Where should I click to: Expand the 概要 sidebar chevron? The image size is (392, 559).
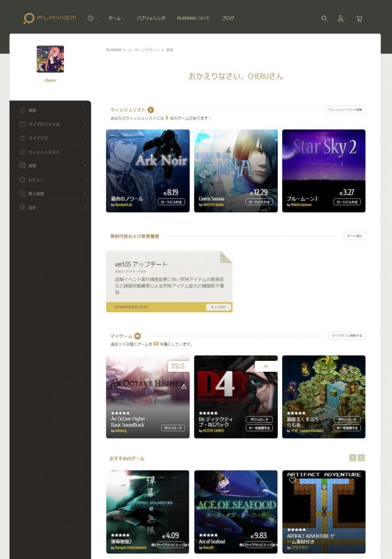pos(85,110)
